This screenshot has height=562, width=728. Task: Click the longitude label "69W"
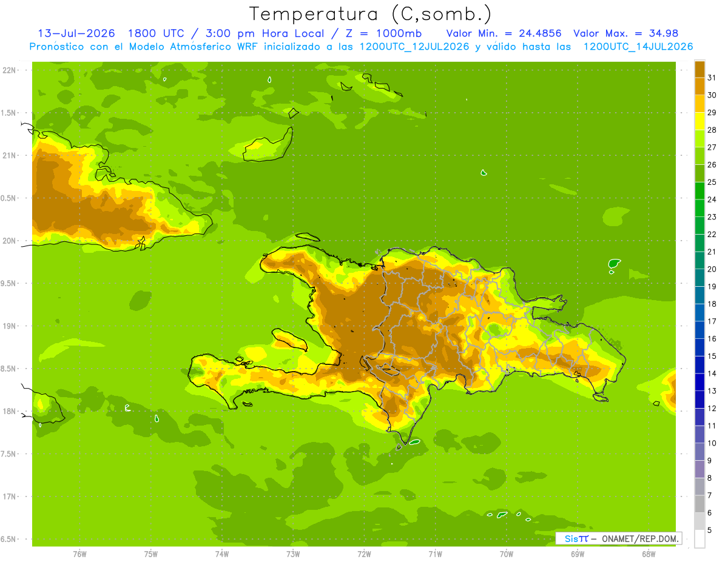578,555
